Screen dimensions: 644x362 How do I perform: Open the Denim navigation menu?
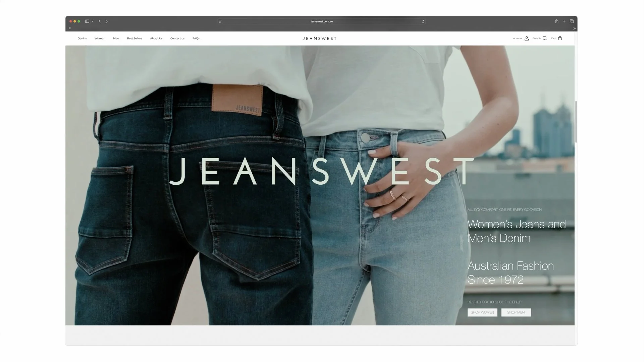point(82,38)
